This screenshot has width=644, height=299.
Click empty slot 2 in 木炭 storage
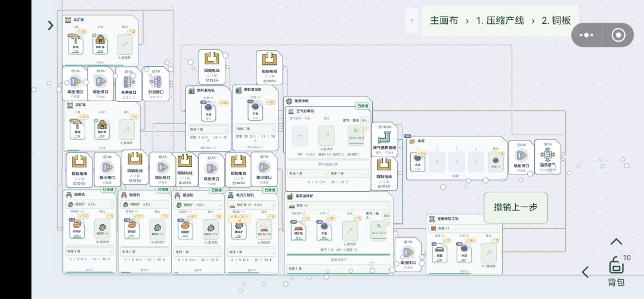click(x=437, y=162)
